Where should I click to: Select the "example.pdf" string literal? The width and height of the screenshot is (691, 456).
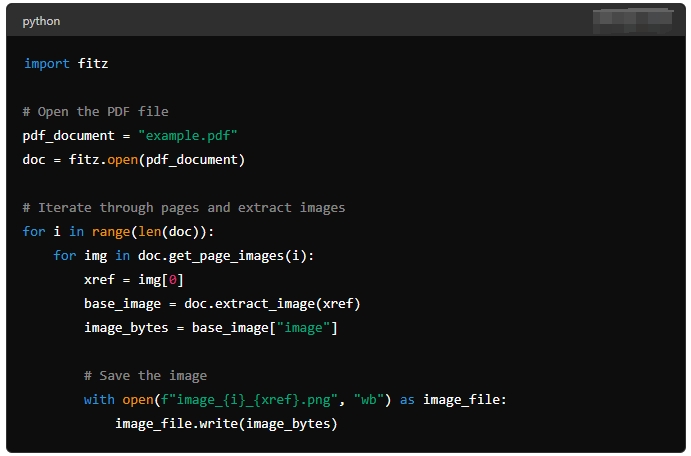click(x=188, y=136)
